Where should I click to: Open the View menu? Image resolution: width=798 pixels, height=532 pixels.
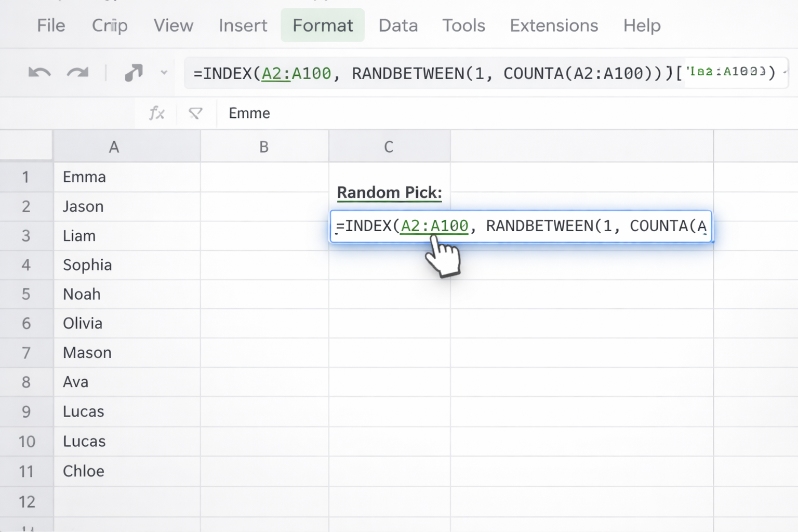pyautogui.click(x=174, y=25)
